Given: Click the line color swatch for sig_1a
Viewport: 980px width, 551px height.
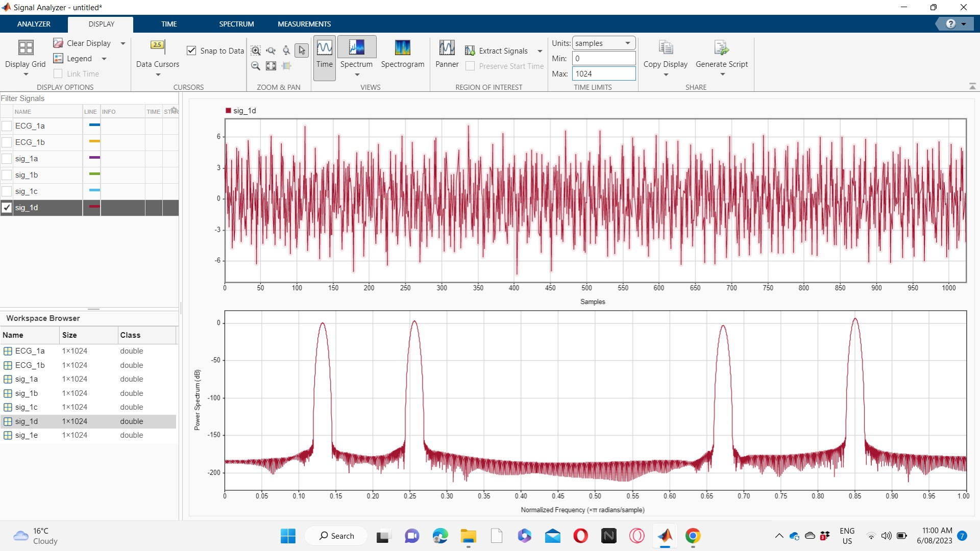Looking at the screenshot, I should click(x=93, y=158).
